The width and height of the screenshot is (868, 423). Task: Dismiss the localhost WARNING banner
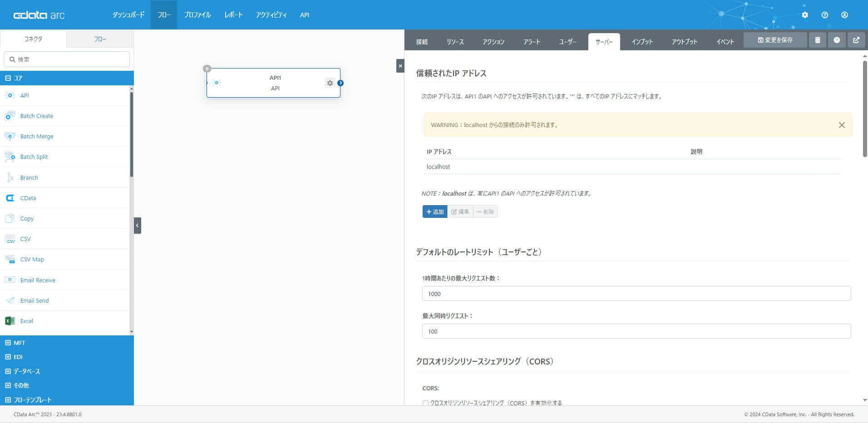pyautogui.click(x=842, y=125)
